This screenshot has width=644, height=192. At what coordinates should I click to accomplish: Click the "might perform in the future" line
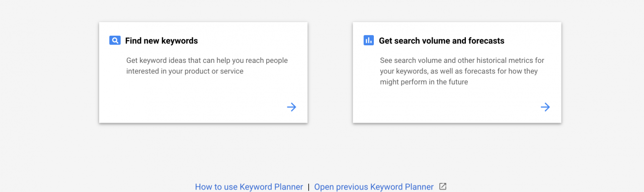(424, 82)
